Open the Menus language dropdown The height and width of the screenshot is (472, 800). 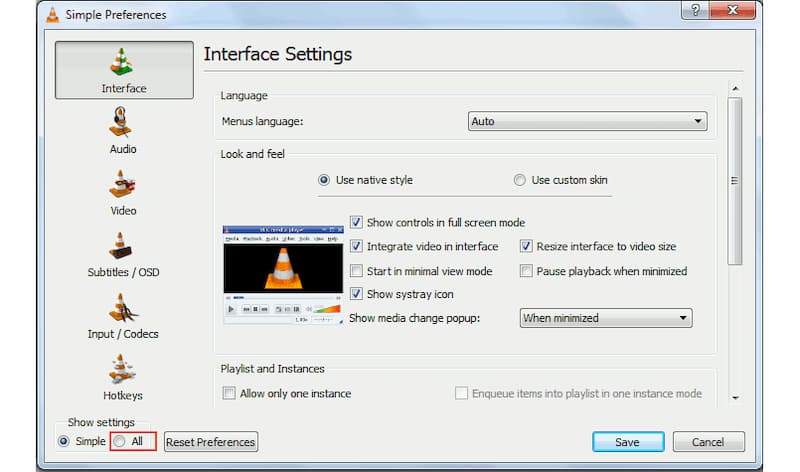587,121
